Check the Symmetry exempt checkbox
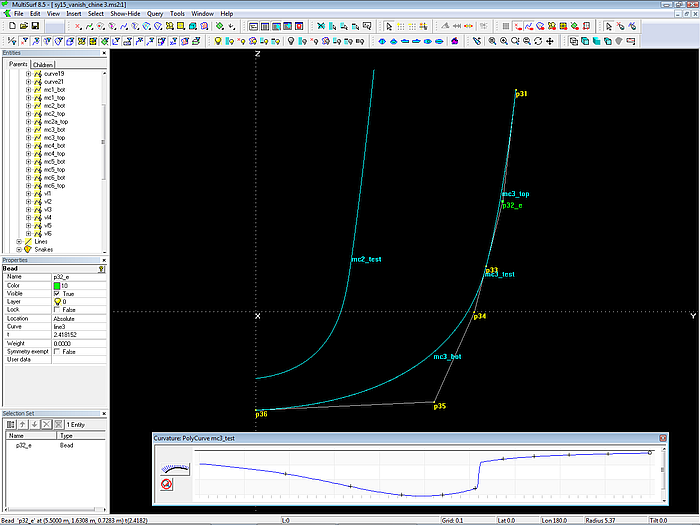 [x=56, y=351]
